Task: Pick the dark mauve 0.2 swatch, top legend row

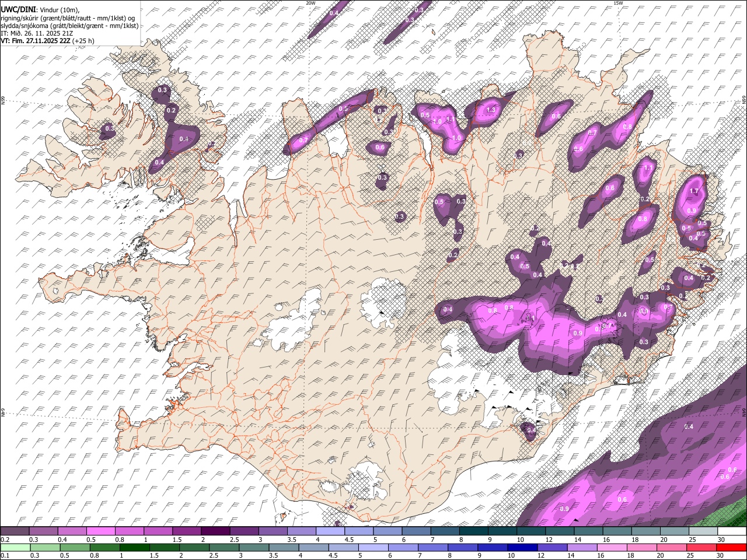Action: (15, 531)
